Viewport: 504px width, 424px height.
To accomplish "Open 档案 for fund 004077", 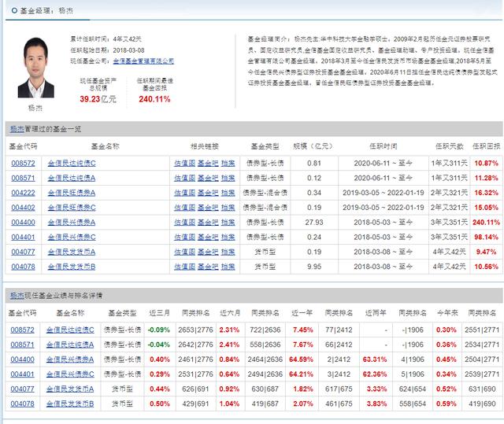I will coord(228,252).
